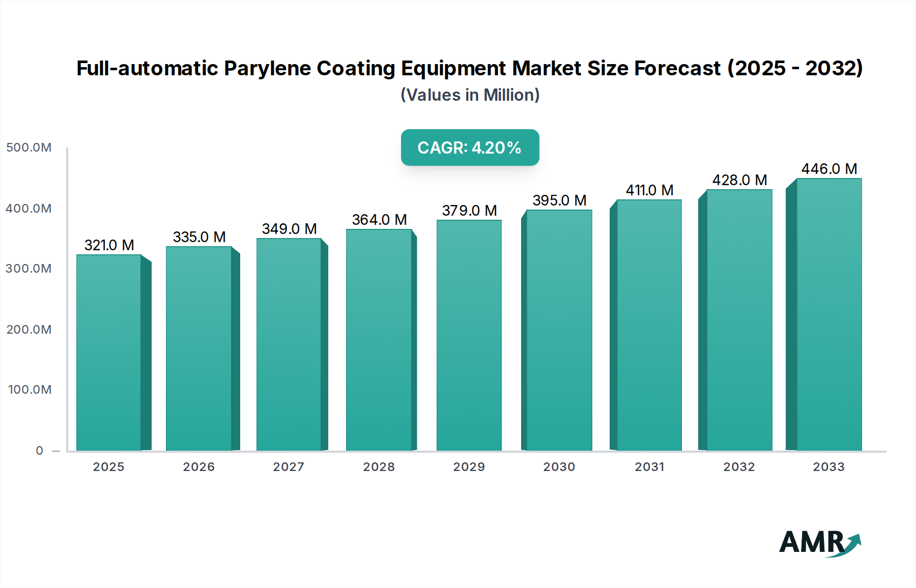916x588 pixels.
Task: Select the 2032 bar
Action: pyautogui.click(x=739, y=320)
